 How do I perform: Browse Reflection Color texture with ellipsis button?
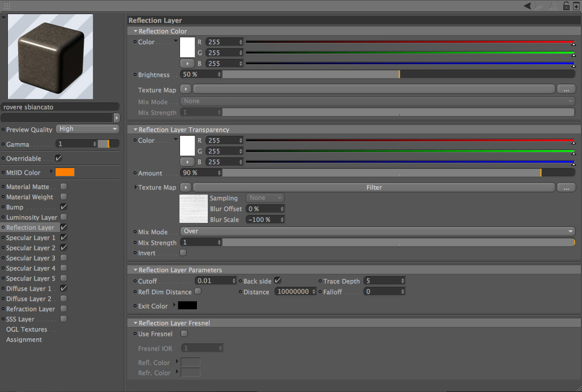click(x=566, y=89)
